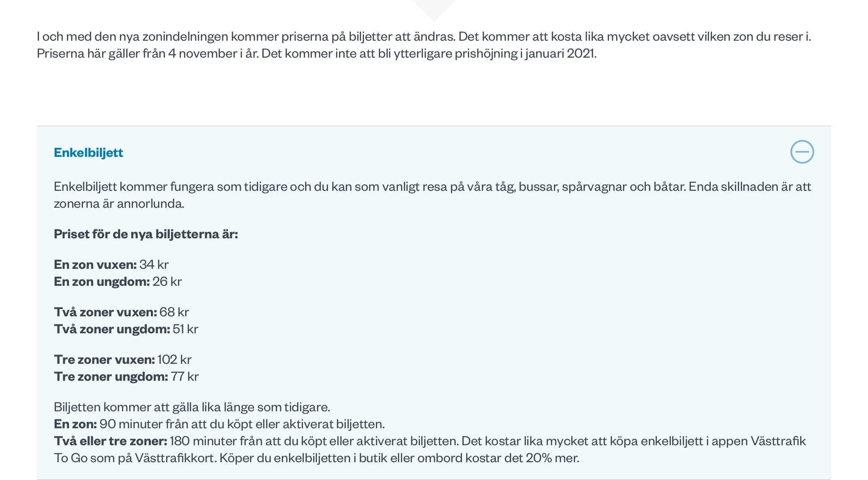The image size is (868, 480).
Task: Click the Enkelbiljett accordion heading
Action: pyautogui.click(x=89, y=153)
